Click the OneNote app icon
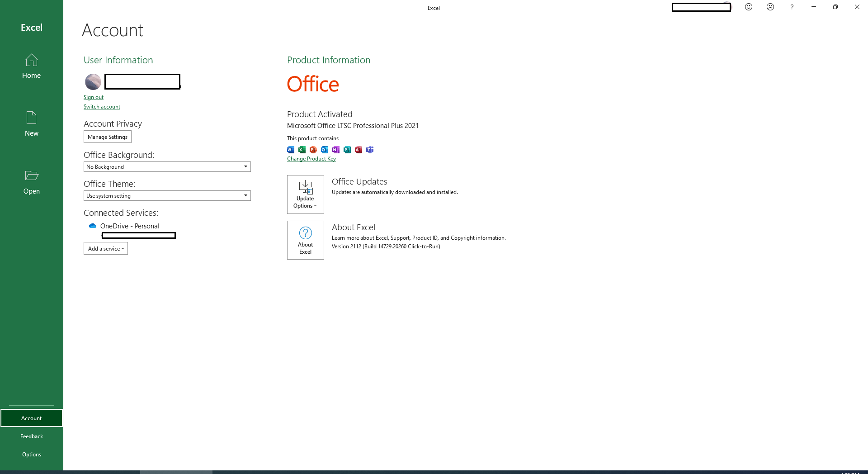Screen dimensions: 868x474 [x=336, y=150]
